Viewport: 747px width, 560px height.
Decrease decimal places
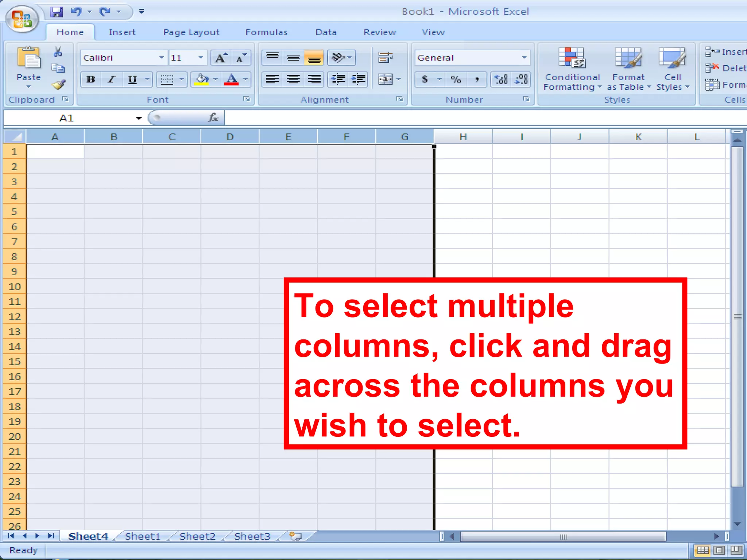[x=521, y=79]
